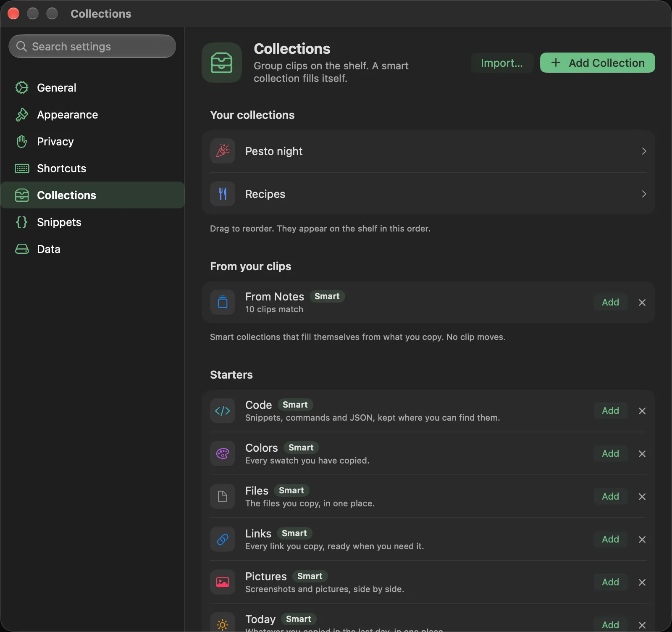Go to the Snippets section
The image size is (672, 632).
(92, 222)
